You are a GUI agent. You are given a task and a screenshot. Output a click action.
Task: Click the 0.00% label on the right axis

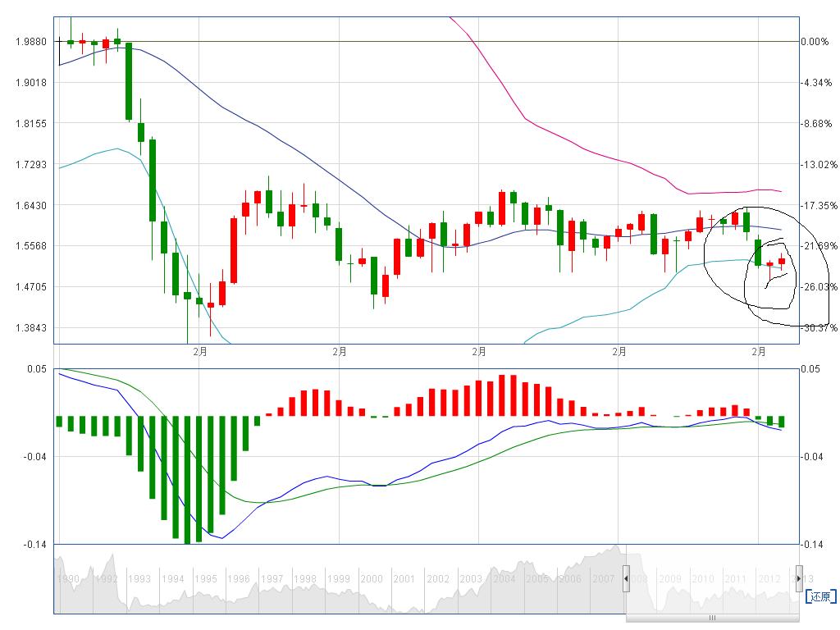[x=815, y=41]
